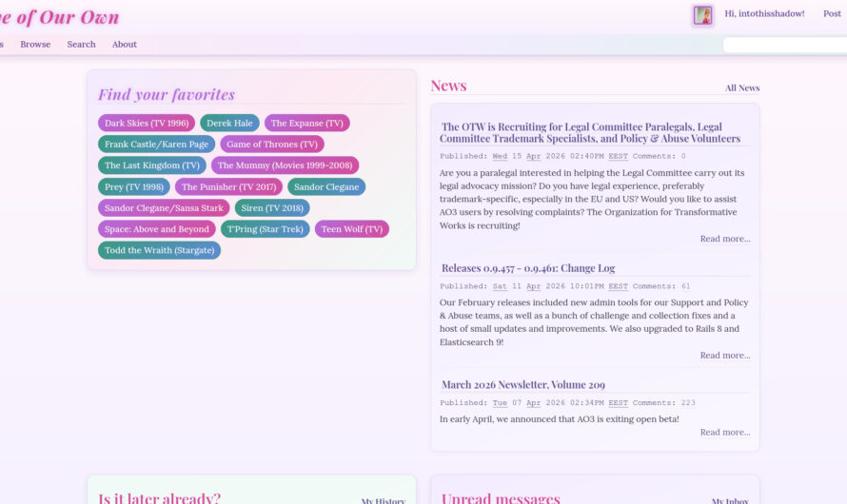847x504 pixels.
Task: Select the Derek Hale tag
Action: tap(229, 123)
